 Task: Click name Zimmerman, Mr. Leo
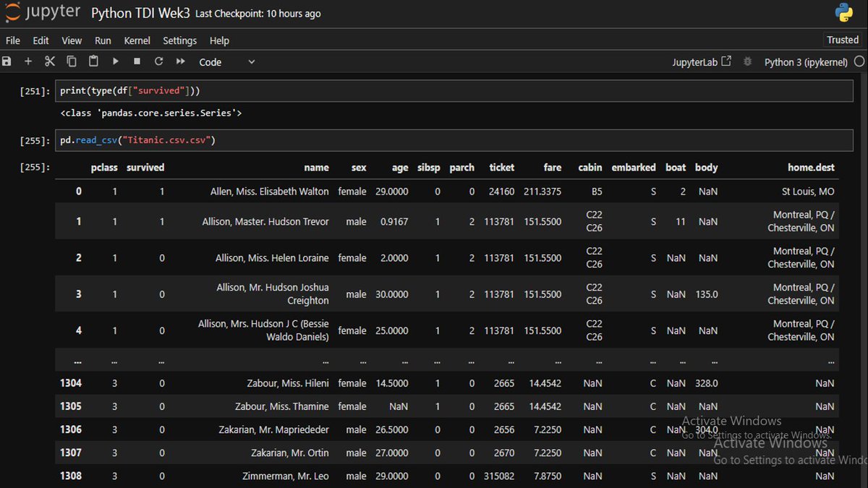285,476
